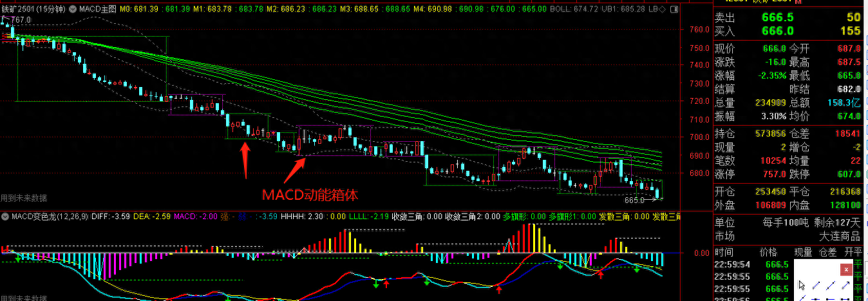This screenshot has width=868, height=301.
Task: Click the 767.0 high price label on the chart
Action: pyautogui.click(x=21, y=20)
